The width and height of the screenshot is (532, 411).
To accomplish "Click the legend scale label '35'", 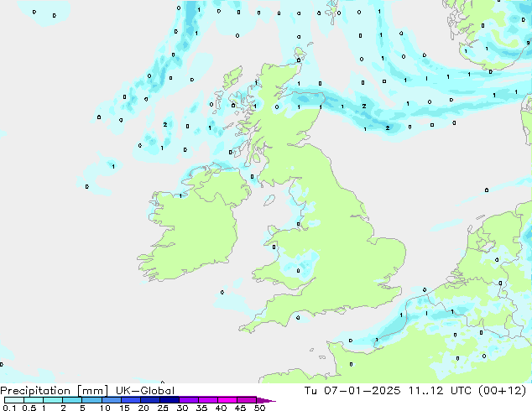I will pyautogui.click(x=201, y=408).
